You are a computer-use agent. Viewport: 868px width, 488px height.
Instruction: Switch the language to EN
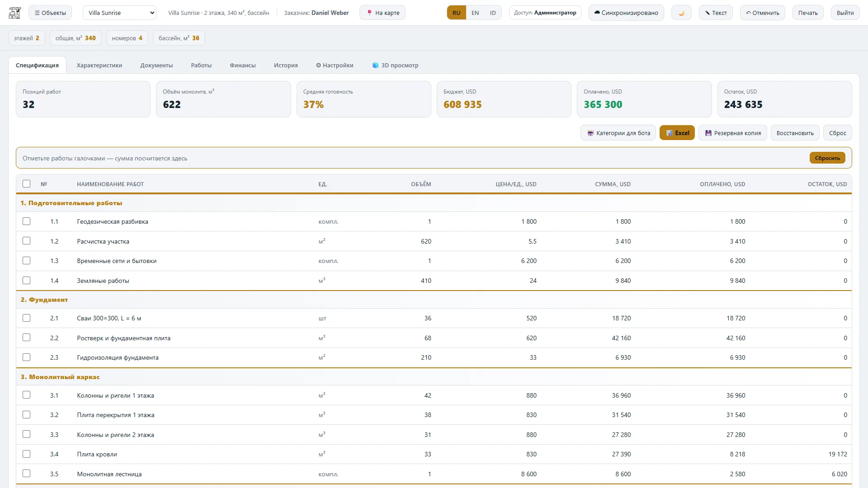pyautogui.click(x=475, y=13)
